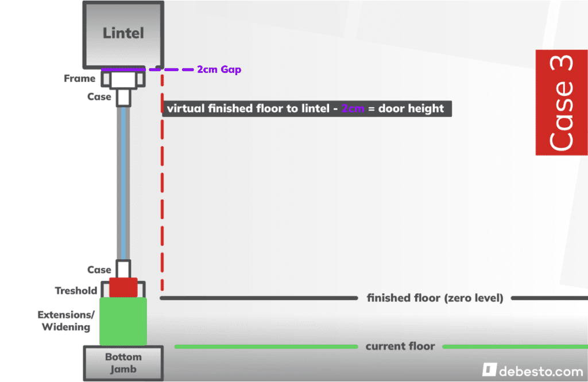Toggle the blue door panel line
588x382 pixels.
click(123, 184)
